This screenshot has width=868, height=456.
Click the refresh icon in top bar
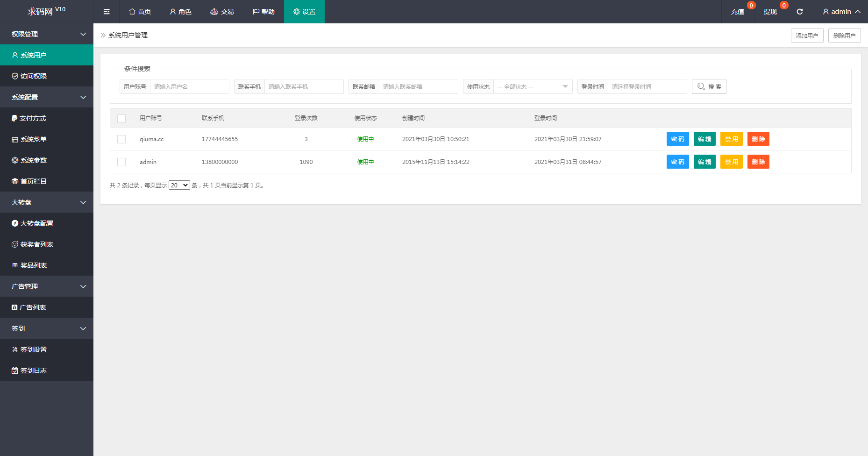click(799, 12)
